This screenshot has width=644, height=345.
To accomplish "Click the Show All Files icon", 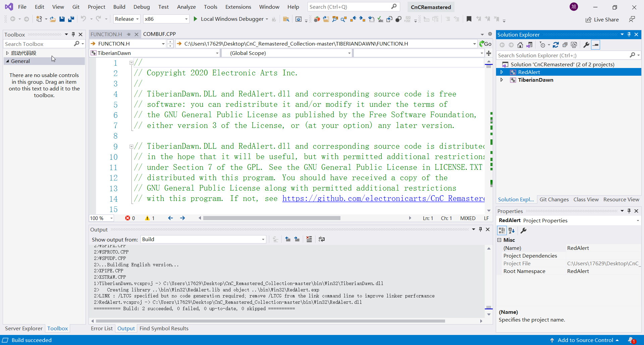I will tap(574, 45).
